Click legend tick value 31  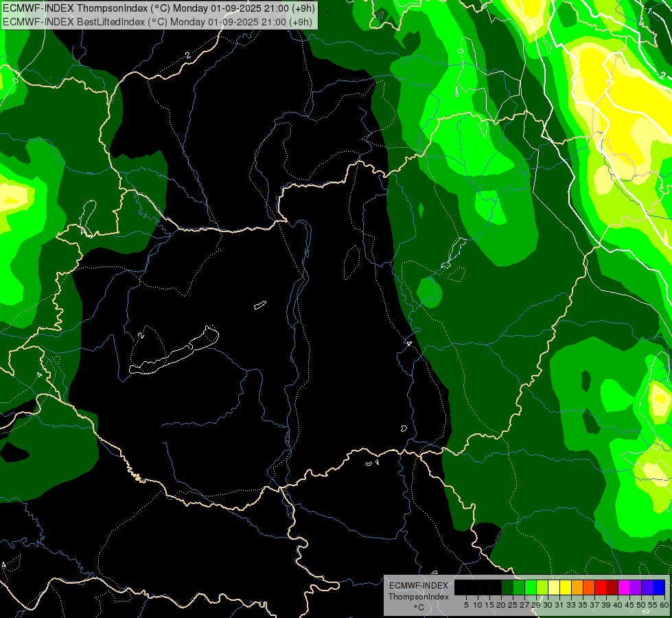(559, 605)
